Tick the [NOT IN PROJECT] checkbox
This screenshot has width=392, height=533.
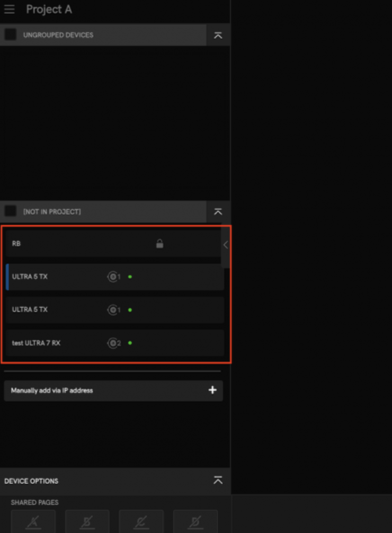click(10, 211)
